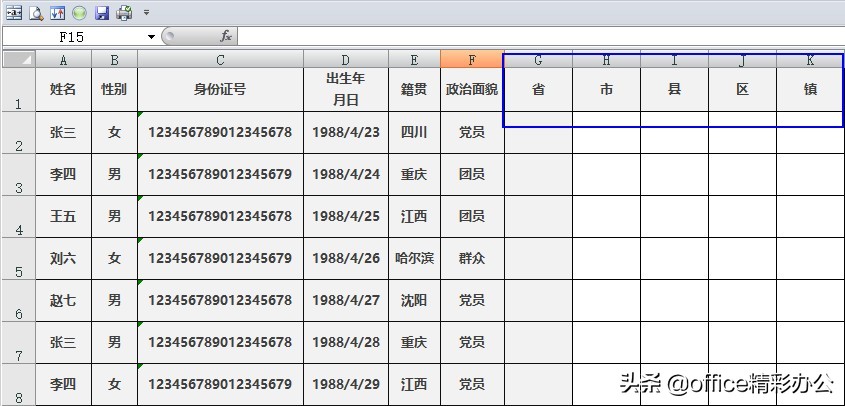Image resolution: width=845 pixels, height=406 pixels.
Task: Select column G header
Action: pos(538,59)
